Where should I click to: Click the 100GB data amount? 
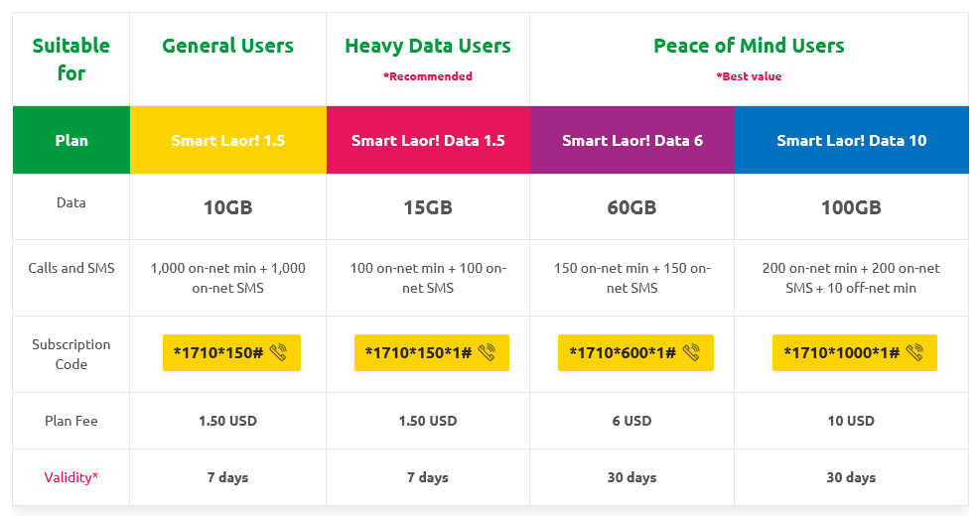coord(852,208)
